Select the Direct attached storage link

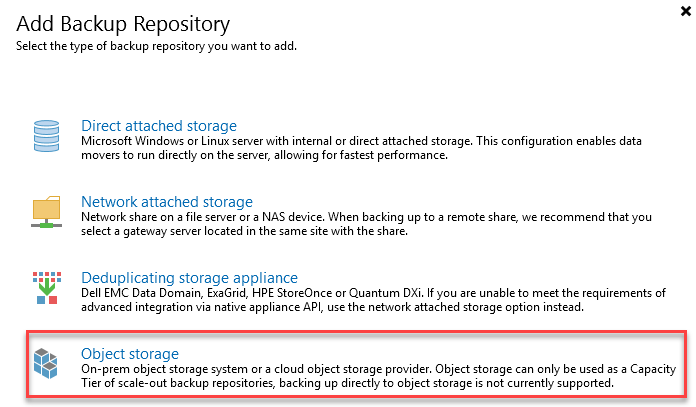click(x=158, y=126)
